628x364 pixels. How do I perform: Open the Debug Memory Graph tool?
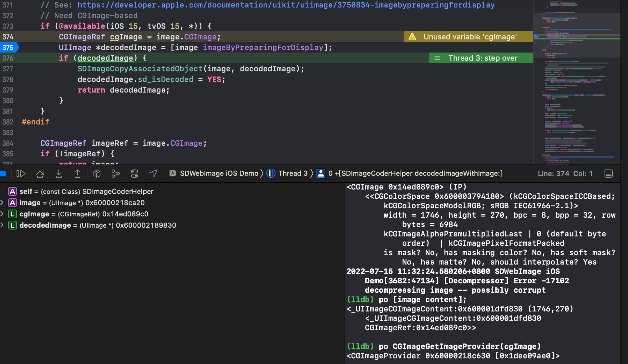(x=115, y=174)
